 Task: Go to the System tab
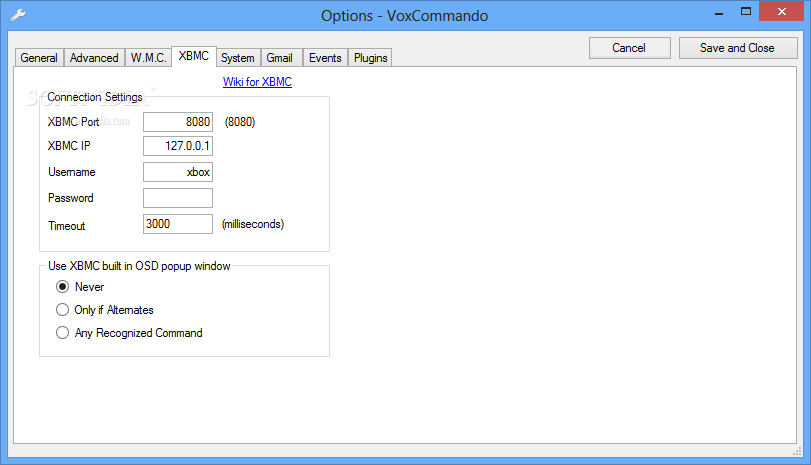[238, 57]
